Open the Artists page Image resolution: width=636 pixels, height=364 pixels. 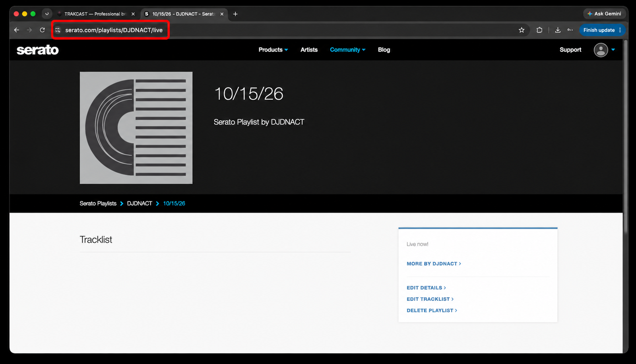click(x=309, y=50)
